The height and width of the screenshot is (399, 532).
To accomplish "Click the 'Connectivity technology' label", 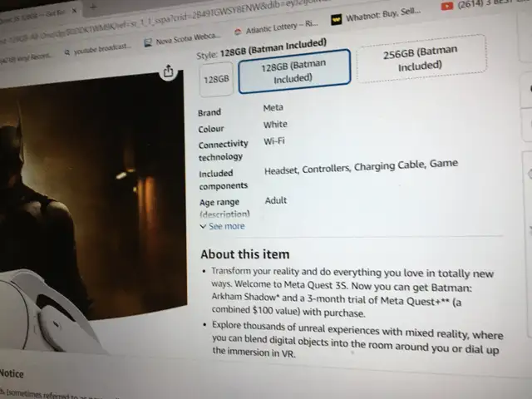I will coord(224,150).
